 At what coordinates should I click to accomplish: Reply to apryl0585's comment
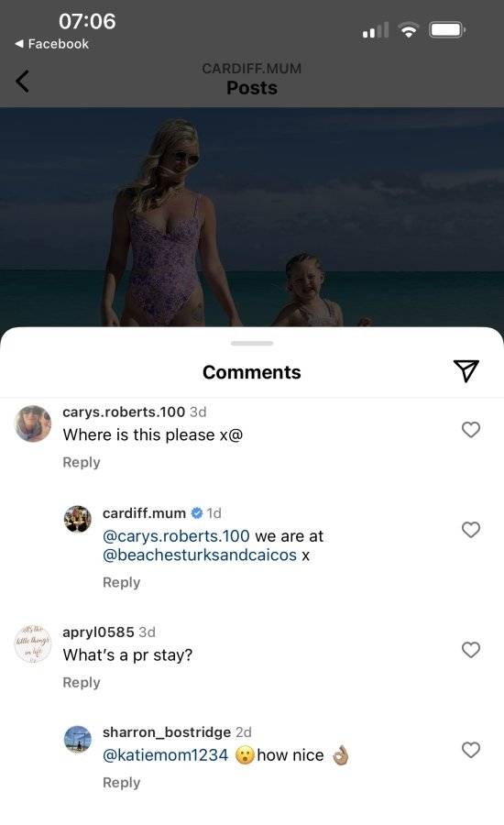pos(82,682)
